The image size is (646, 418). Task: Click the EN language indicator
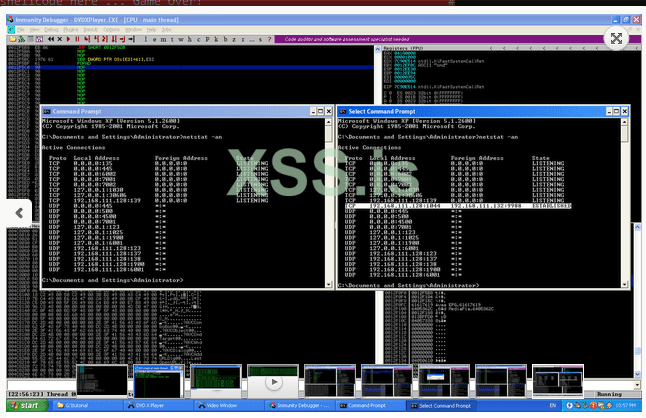coord(552,406)
